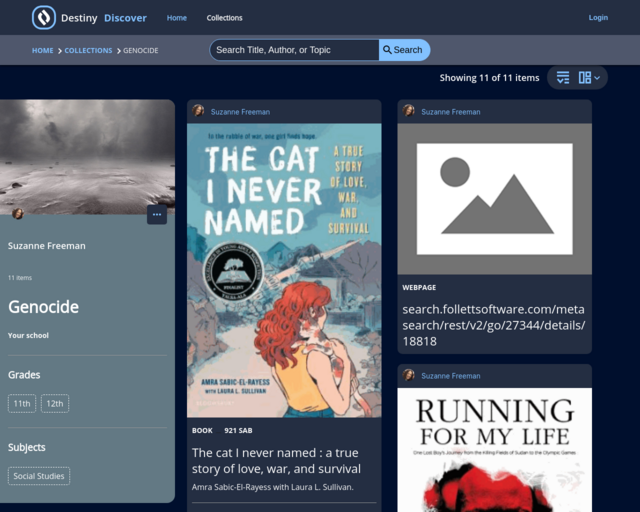The image size is (640, 512).
Task: Open the sort and filter list icon
Action: (x=563, y=78)
